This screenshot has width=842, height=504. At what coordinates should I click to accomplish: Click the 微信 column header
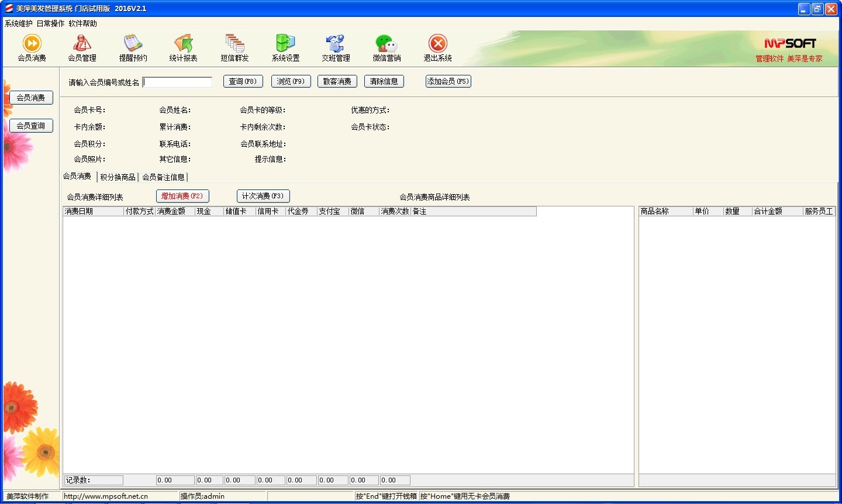[x=364, y=211]
